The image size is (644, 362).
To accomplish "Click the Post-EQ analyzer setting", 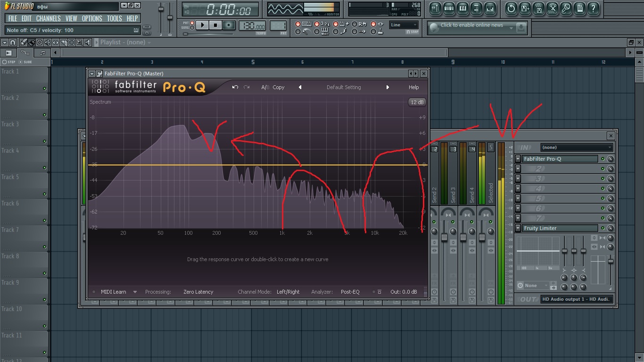I will 350,292.
